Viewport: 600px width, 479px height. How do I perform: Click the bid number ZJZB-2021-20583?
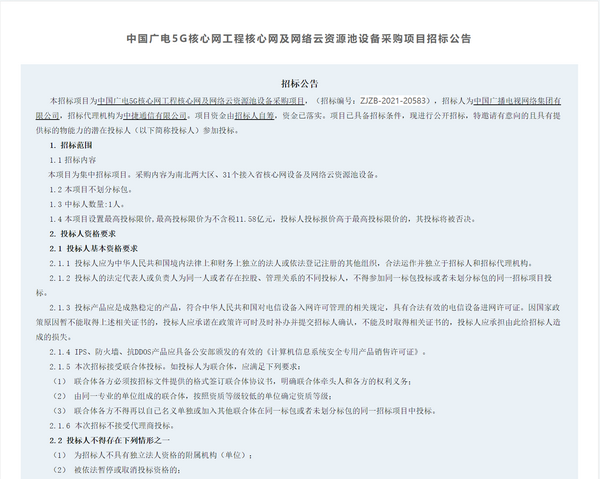393,101
